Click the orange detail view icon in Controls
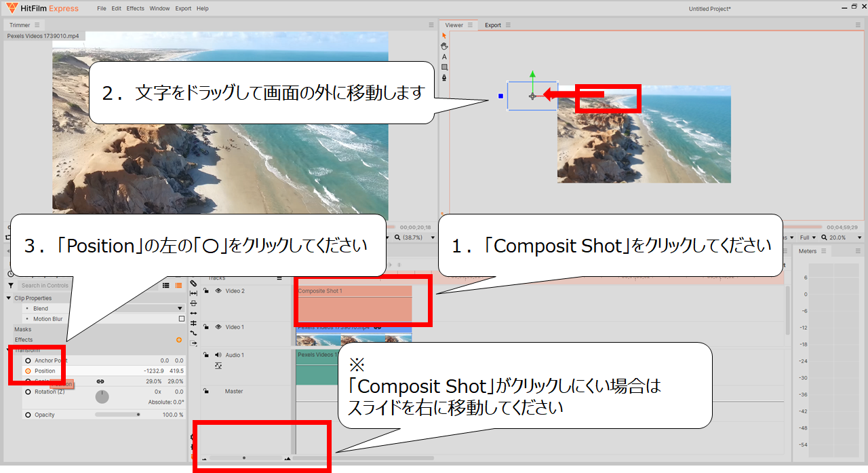 coord(178,286)
